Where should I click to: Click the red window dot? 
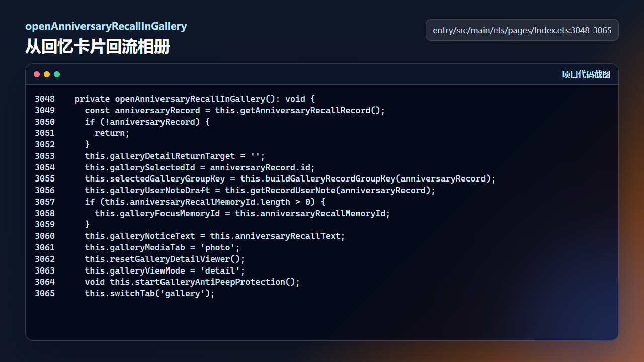tap(37, 74)
